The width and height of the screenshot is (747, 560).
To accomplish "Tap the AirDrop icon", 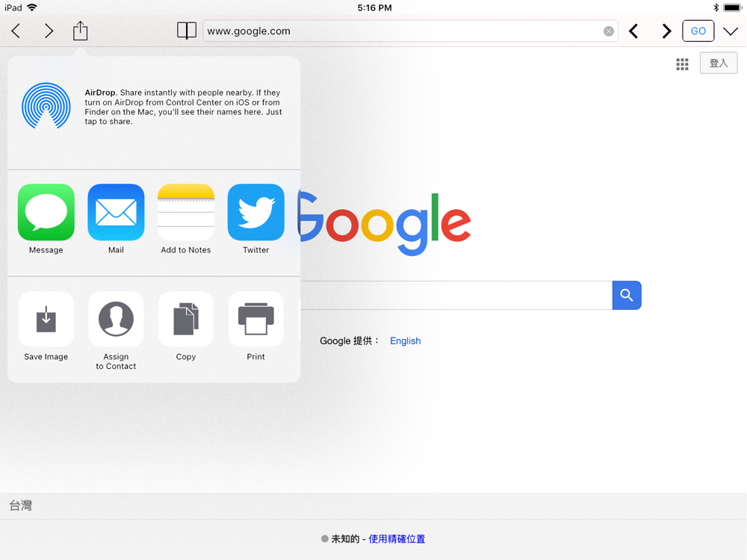I will [x=46, y=106].
